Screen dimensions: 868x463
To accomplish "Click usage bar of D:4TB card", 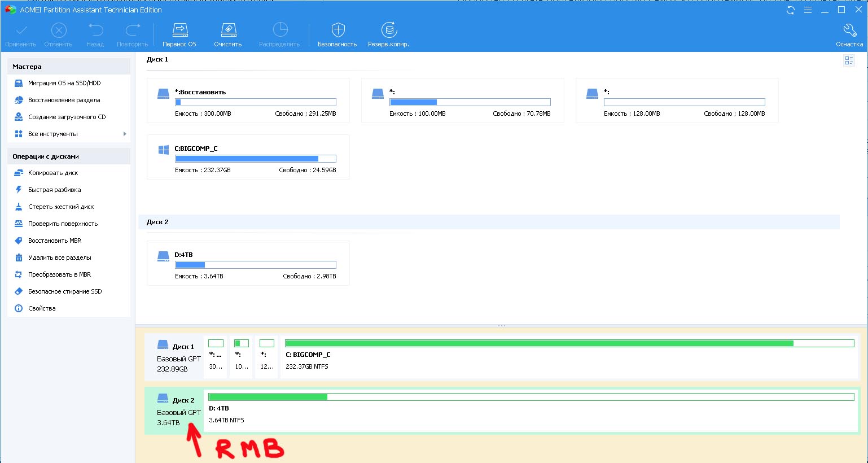I will [x=256, y=265].
